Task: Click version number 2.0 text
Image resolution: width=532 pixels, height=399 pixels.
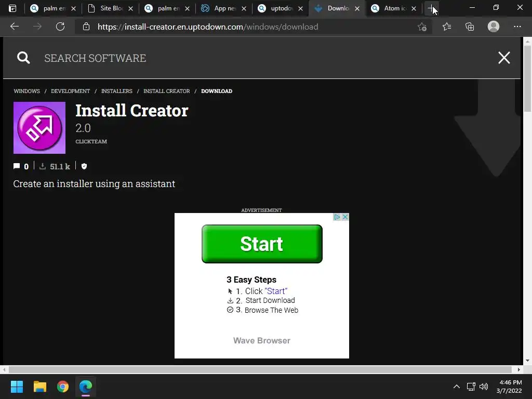Action: 83,128
